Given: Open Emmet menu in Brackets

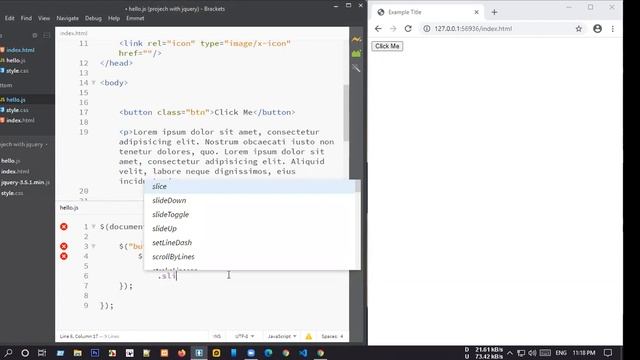Looking at the screenshot, I should pyautogui.click(x=135, y=18).
